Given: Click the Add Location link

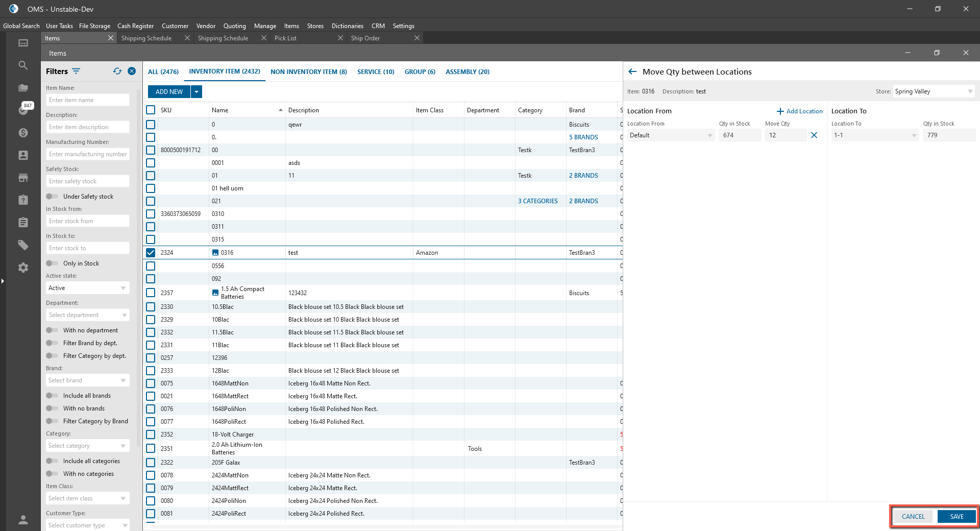Looking at the screenshot, I should click(x=799, y=111).
